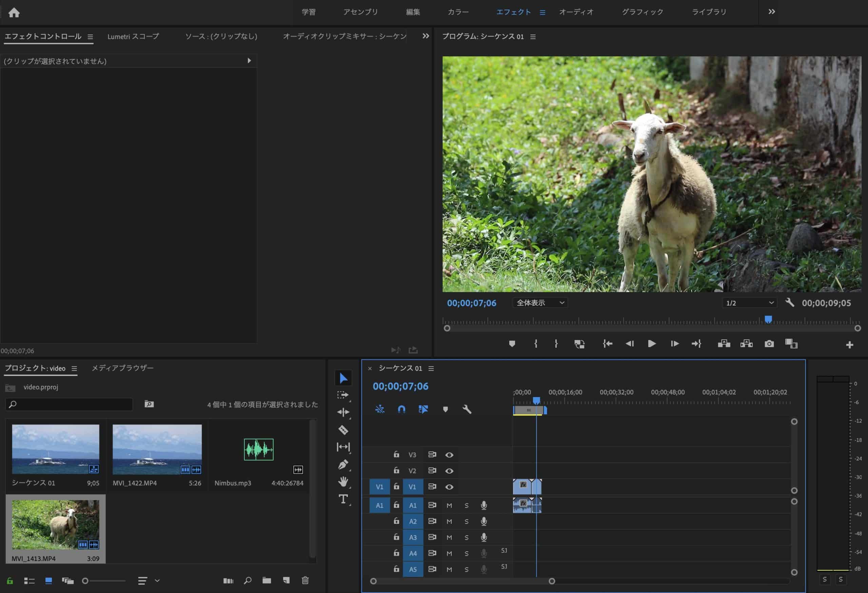Open エフェクトコントロール panel menu
Viewport: 868px width, 593px height.
click(x=90, y=37)
